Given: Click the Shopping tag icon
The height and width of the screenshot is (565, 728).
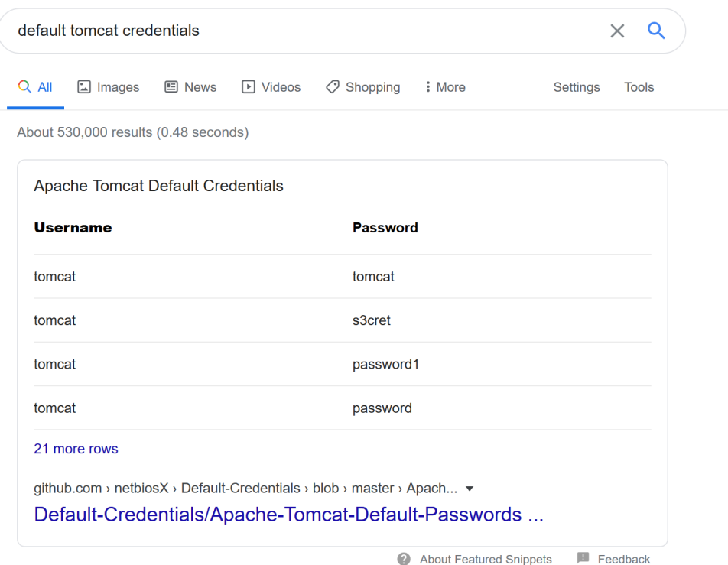Looking at the screenshot, I should (x=333, y=87).
